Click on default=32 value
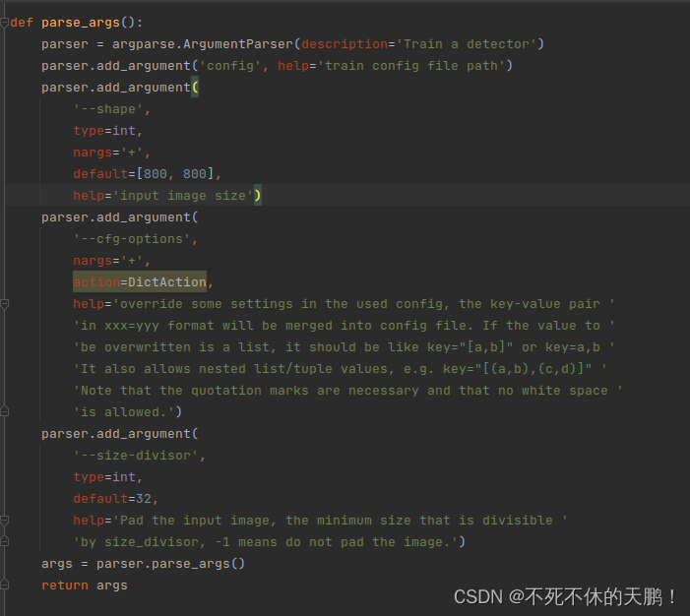The width and height of the screenshot is (690, 616). coord(147,499)
